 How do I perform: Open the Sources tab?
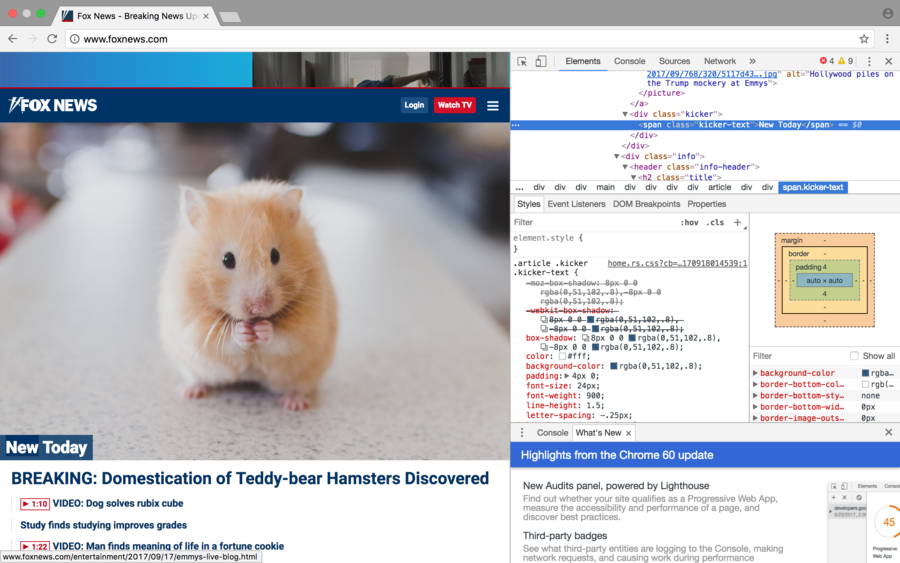pos(674,61)
